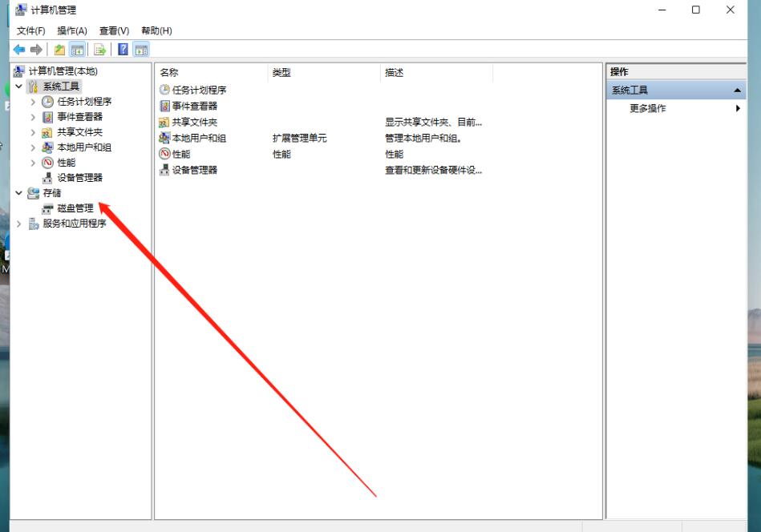761x532 pixels.
Task: Expand the 任务计划程序 tree node
Action: coord(33,102)
